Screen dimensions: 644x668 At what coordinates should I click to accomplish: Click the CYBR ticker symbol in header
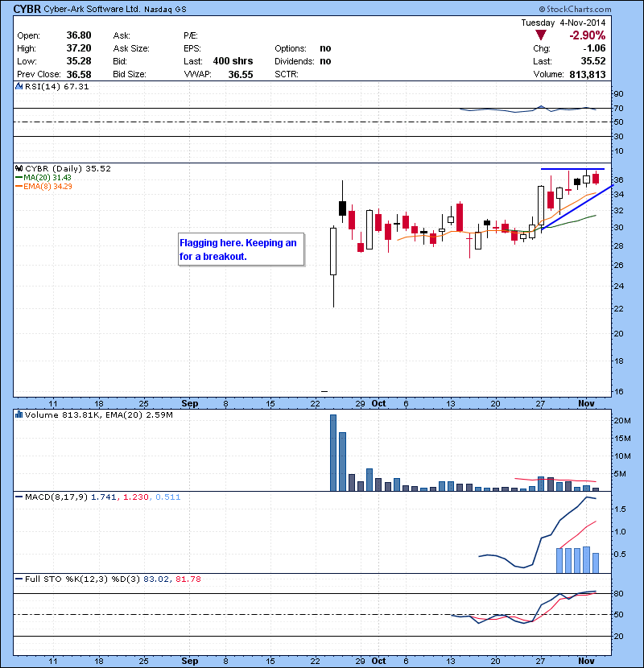click(27, 9)
